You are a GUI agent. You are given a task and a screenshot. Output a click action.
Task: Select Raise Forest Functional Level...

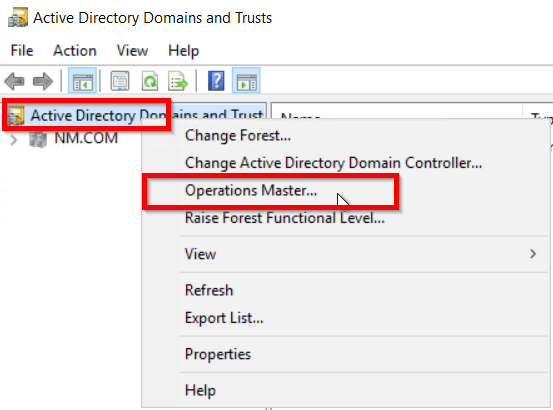pyautogui.click(x=346, y=218)
